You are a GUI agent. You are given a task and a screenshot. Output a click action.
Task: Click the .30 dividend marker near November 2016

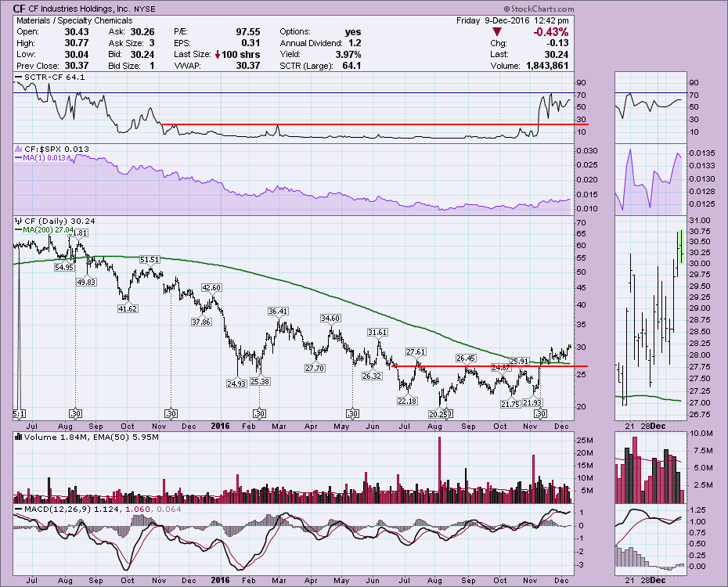[x=540, y=413]
